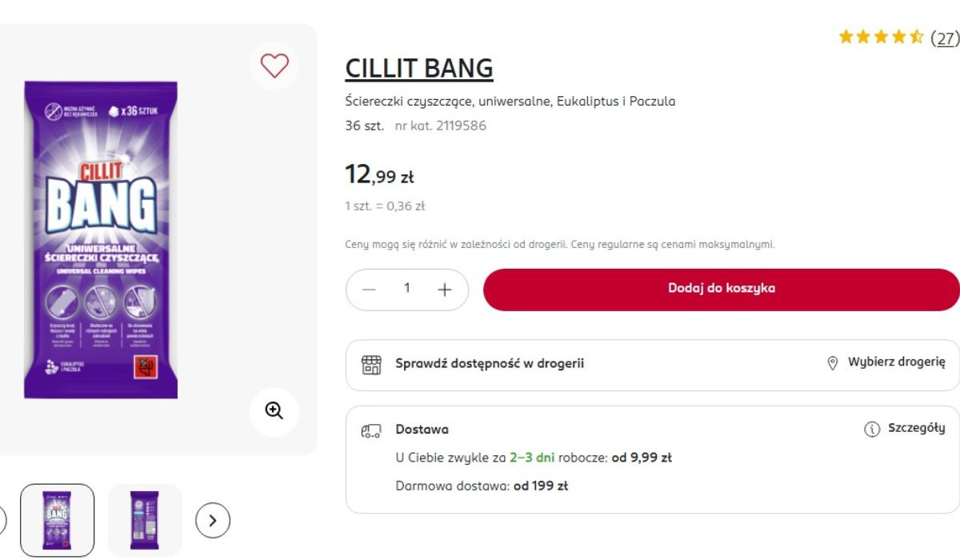This screenshot has width=960, height=560.
Task: Select the first product thumbnail
Action: point(57,520)
